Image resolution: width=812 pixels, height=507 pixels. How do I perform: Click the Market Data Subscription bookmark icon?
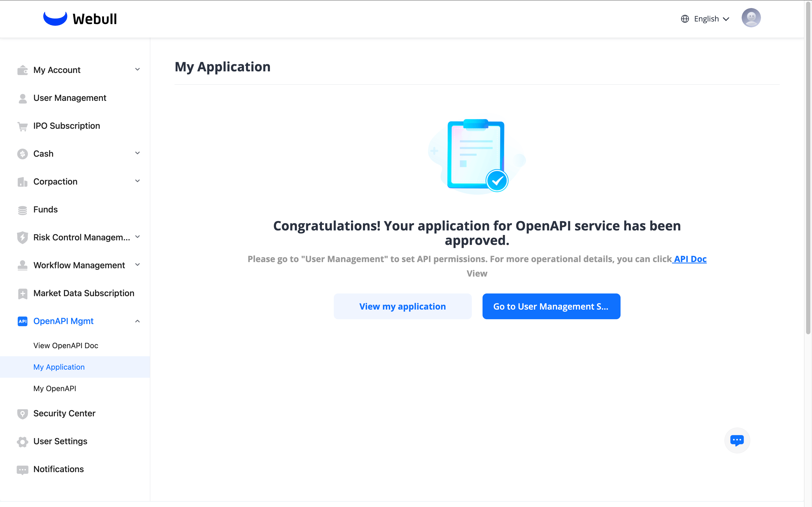click(23, 294)
